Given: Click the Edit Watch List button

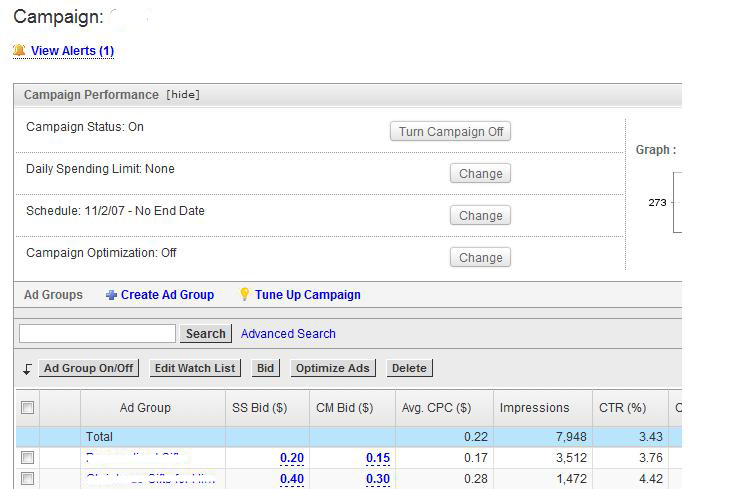Looking at the screenshot, I should tap(195, 368).
